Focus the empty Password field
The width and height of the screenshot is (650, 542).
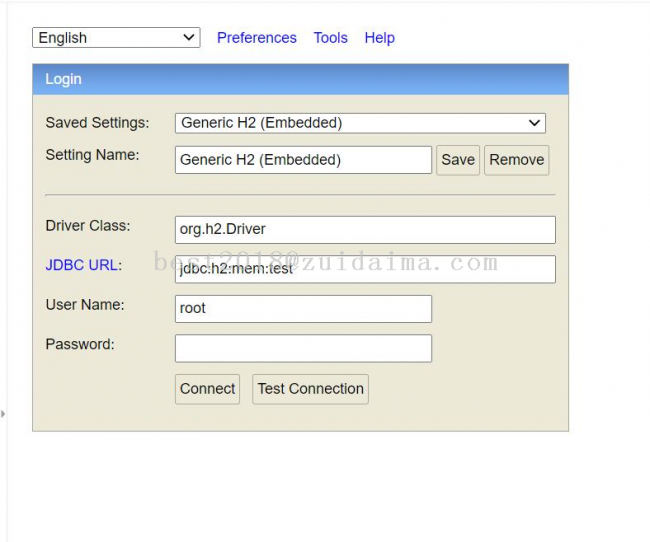[303, 348]
